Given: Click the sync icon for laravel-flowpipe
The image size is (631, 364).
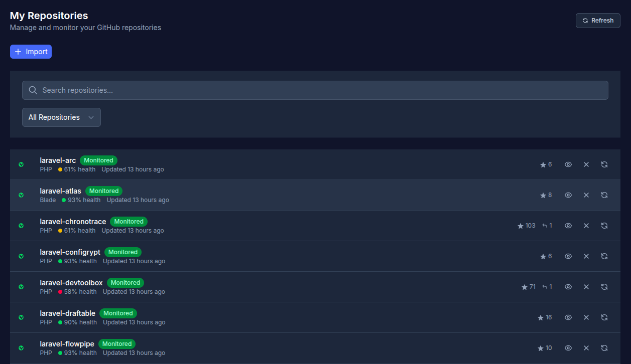Looking at the screenshot, I should pos(604,348).
